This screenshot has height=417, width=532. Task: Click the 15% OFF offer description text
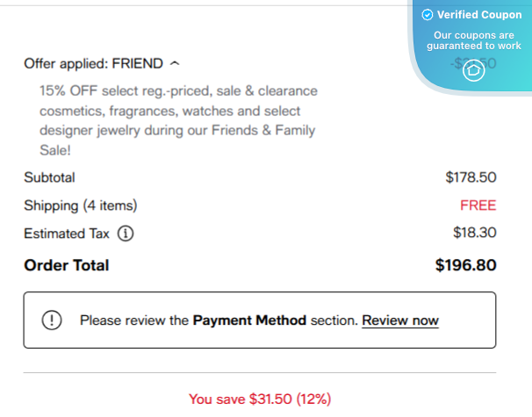(178, 111)
